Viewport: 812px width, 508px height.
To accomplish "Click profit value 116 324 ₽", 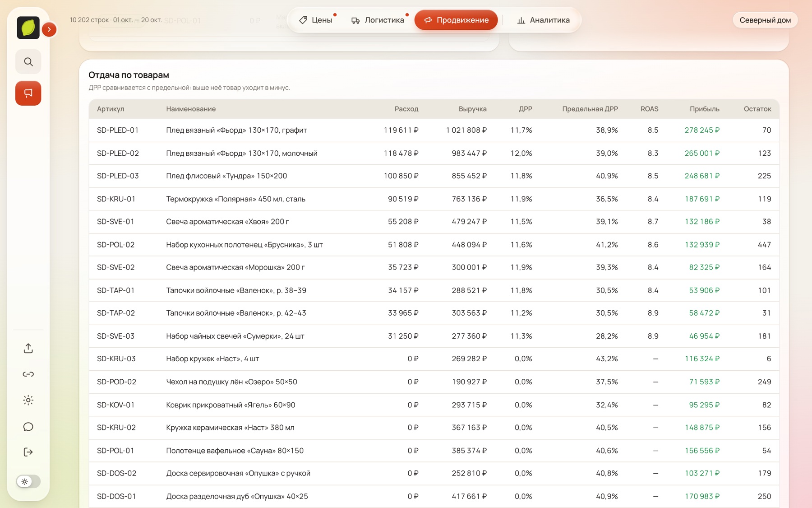I will pos(702,359).
